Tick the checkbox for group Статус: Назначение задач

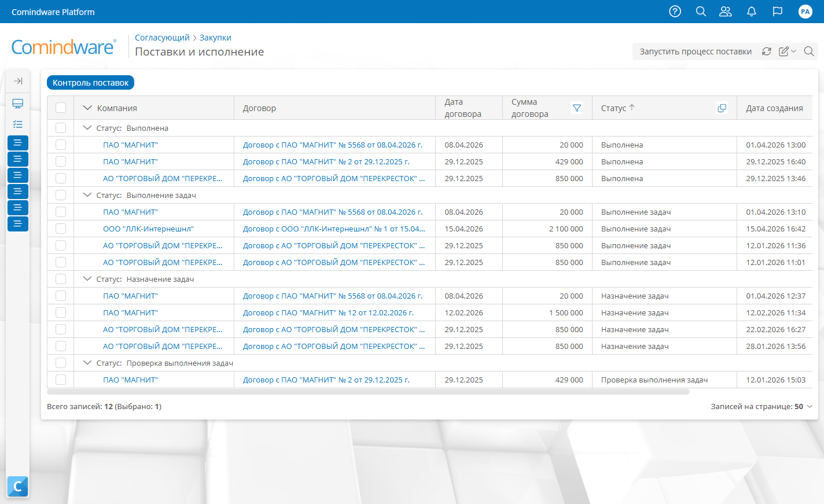click(61, 279)
